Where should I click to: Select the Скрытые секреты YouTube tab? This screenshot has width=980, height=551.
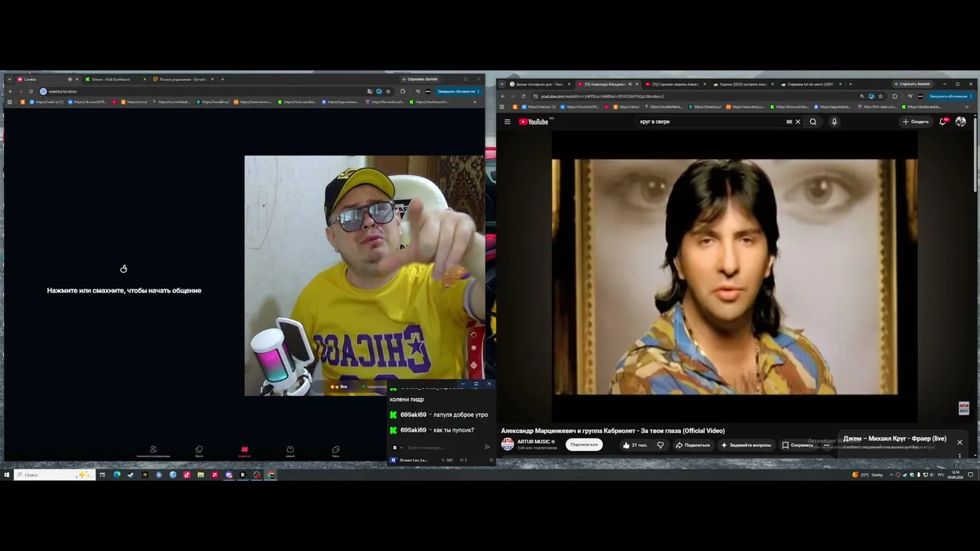[x=675, y=84]
